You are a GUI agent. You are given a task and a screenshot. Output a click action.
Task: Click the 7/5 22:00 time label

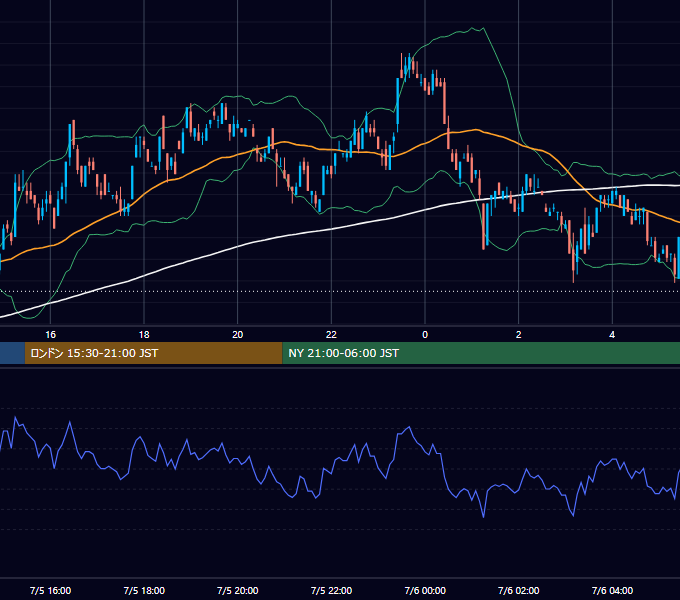point(331,590)
